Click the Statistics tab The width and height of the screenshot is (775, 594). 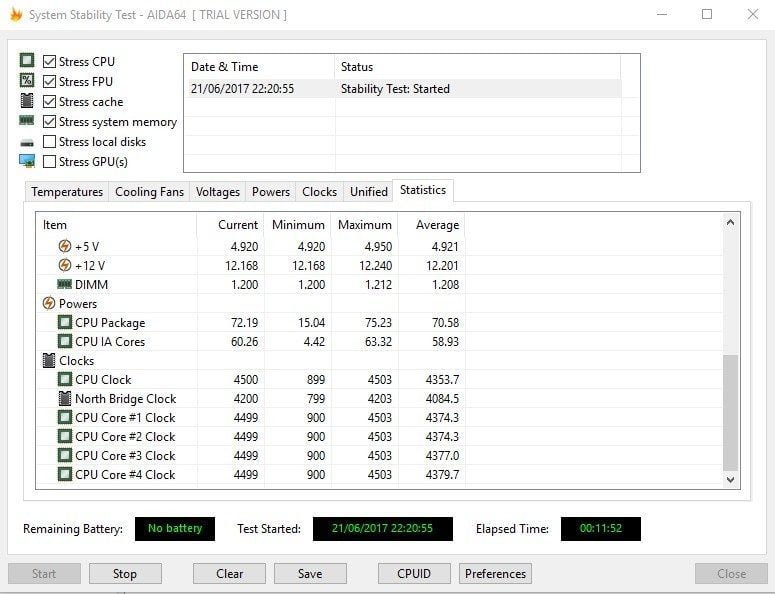point(423,190)
